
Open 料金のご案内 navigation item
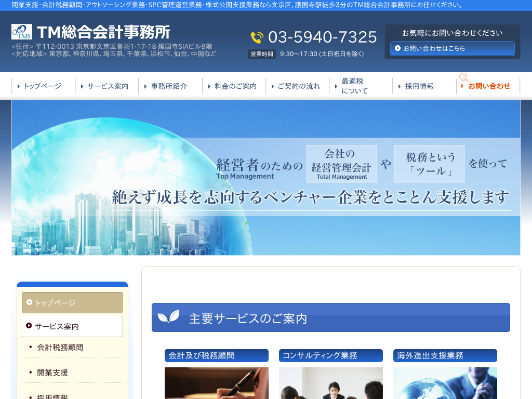click(235, 86)
